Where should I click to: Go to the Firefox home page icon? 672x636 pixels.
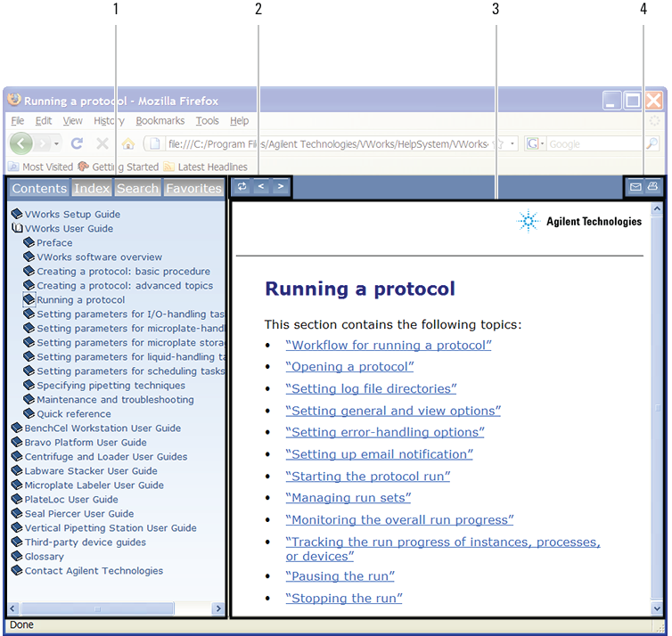pos(128,144)
